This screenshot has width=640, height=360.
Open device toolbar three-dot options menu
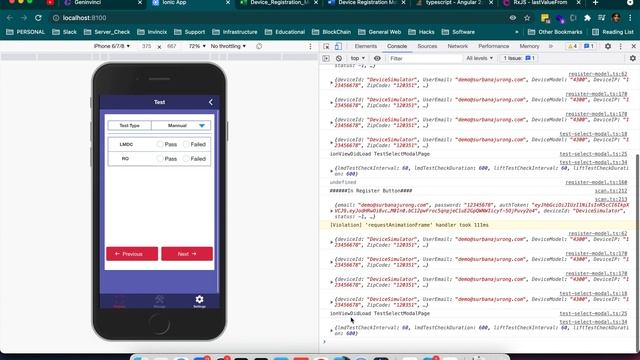[310, 46]
